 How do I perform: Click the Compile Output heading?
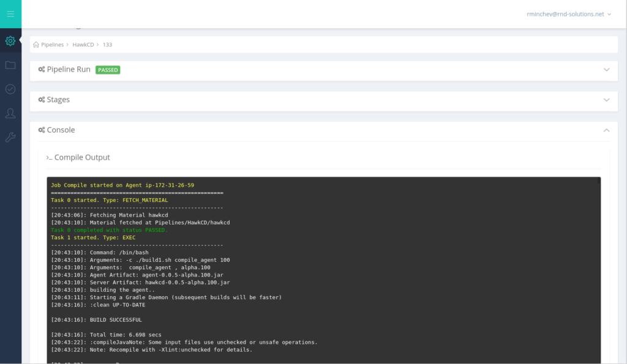(x=82, y=157)
